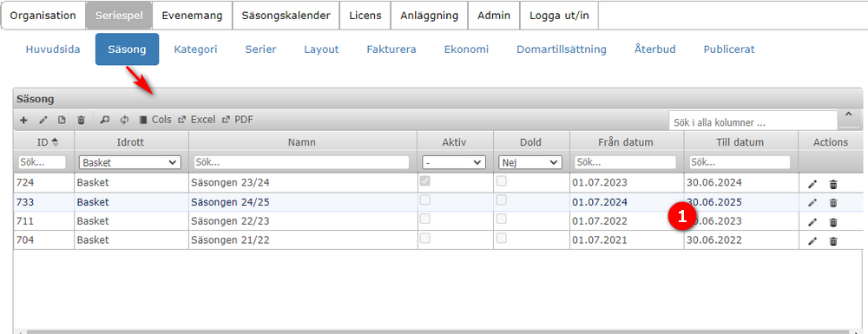Toggle Aktiv checkbox for Säsongen 22/23
868x334 pixels.
point(424,219)
